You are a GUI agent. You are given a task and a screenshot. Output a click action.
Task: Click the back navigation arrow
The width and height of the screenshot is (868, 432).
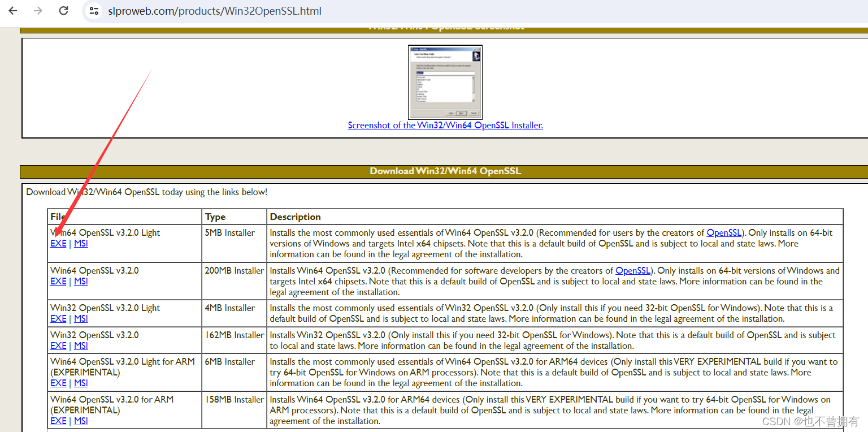click(12, 10)
